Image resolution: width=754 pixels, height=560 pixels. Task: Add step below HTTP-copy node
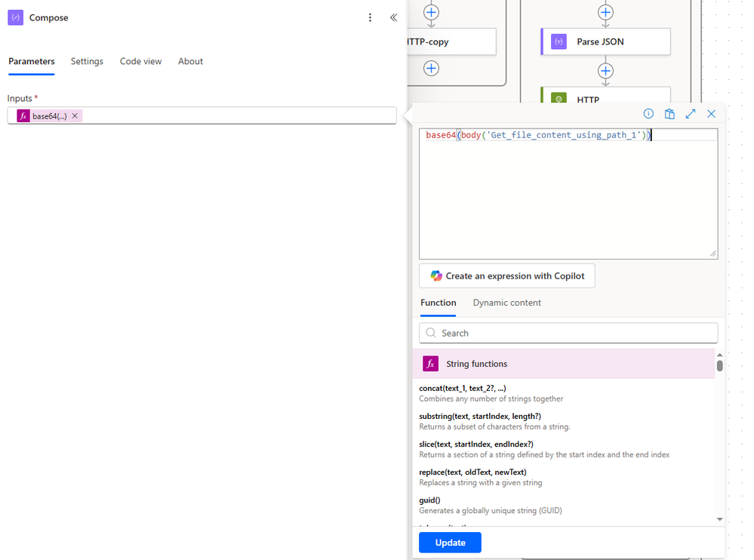pos(431,68)
